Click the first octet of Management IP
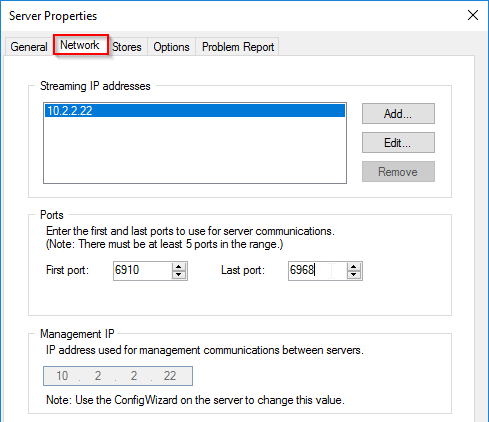This screenshot has height=422, width=489. click(62, 376)
